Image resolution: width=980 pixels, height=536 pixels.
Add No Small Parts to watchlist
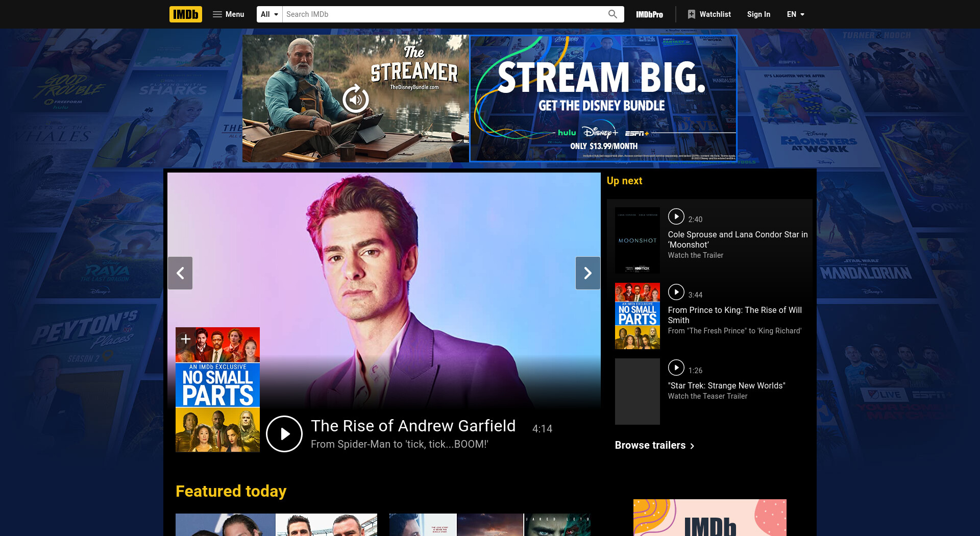(186, 339)
